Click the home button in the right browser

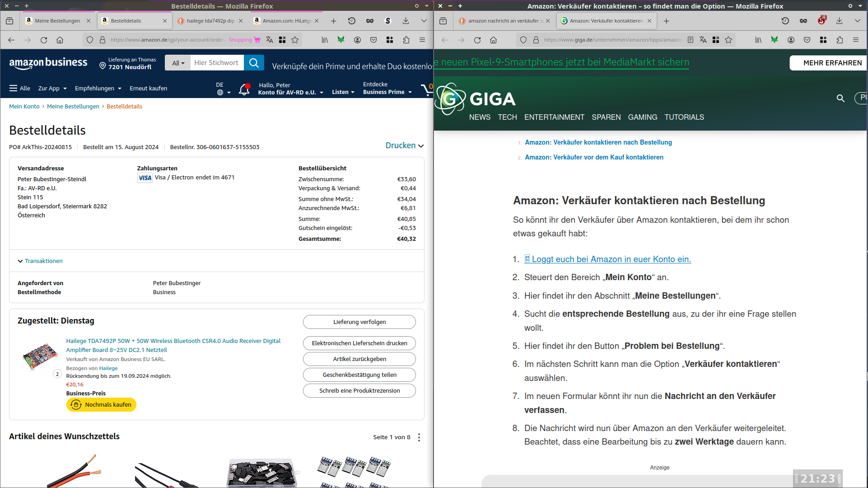click(494, 40)
